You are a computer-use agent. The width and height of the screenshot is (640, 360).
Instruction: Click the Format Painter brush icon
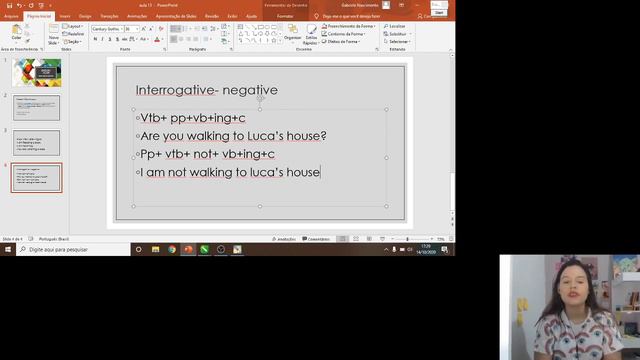click(27, 41)
